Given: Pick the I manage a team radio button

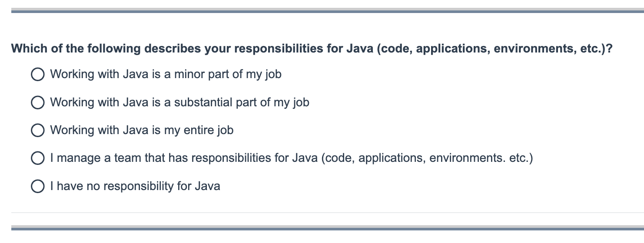Looking at the screenshot, I should pyautogui.click(x=38, y=159).
